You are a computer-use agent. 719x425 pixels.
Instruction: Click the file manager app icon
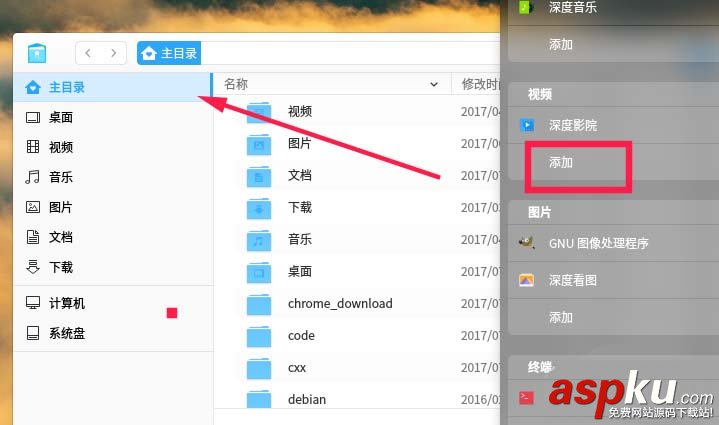(x=37, y=53)
